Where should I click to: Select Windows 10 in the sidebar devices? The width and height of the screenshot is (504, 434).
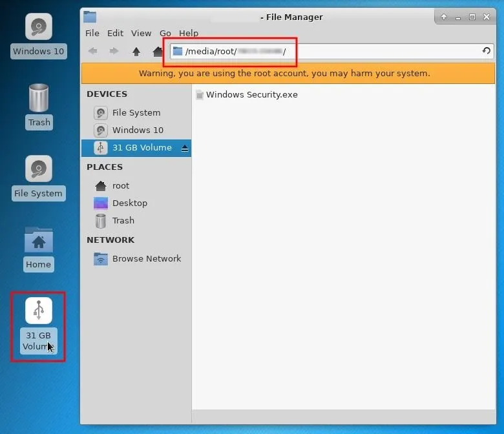(x=136, y=130)
